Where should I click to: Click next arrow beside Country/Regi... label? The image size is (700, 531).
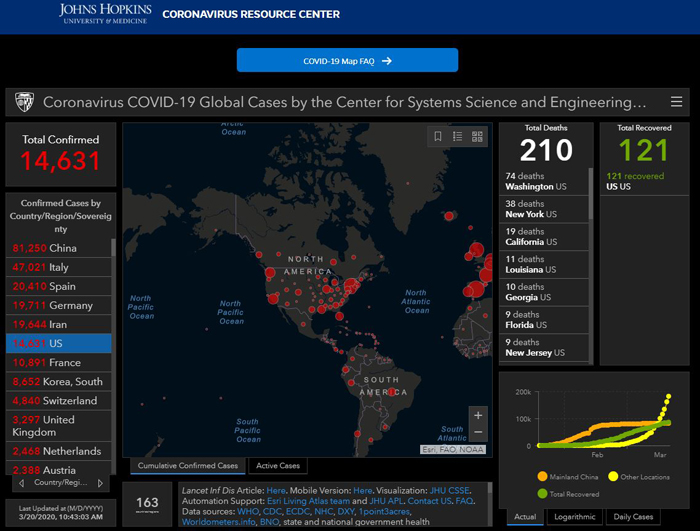pyautogui.click(x=100, y=483)
